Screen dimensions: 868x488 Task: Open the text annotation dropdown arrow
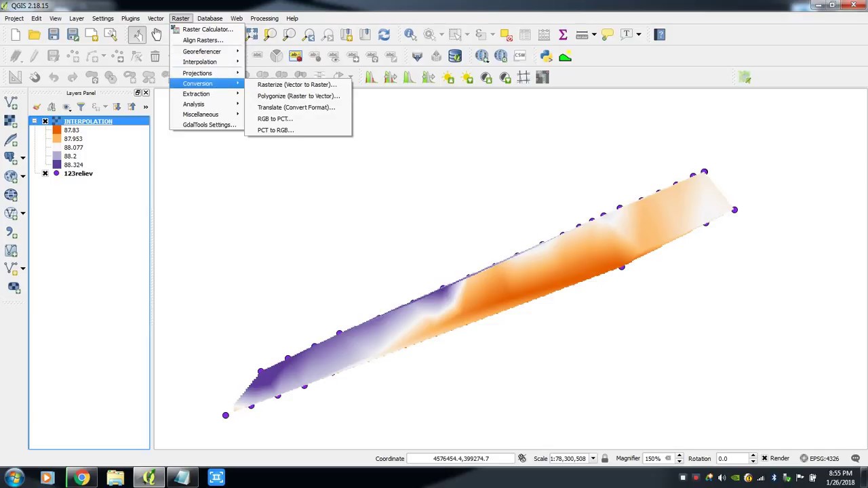click(x=639, y=35)
